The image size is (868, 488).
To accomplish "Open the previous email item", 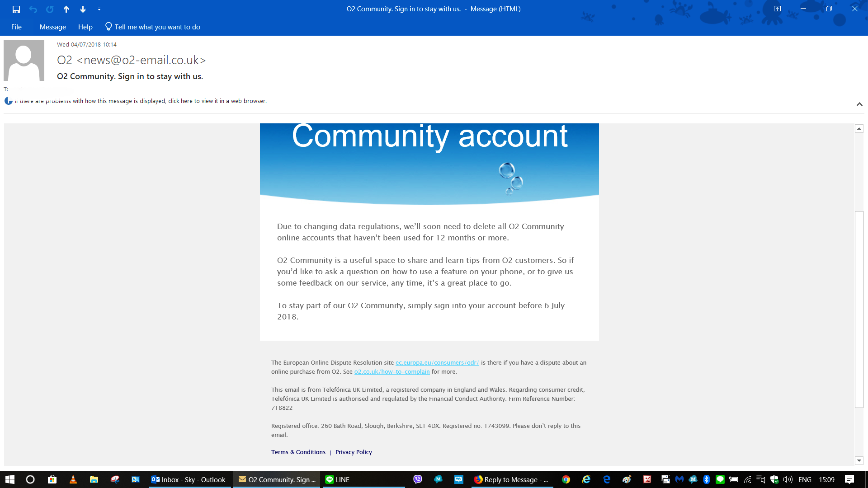I will [x=66, y=9].
